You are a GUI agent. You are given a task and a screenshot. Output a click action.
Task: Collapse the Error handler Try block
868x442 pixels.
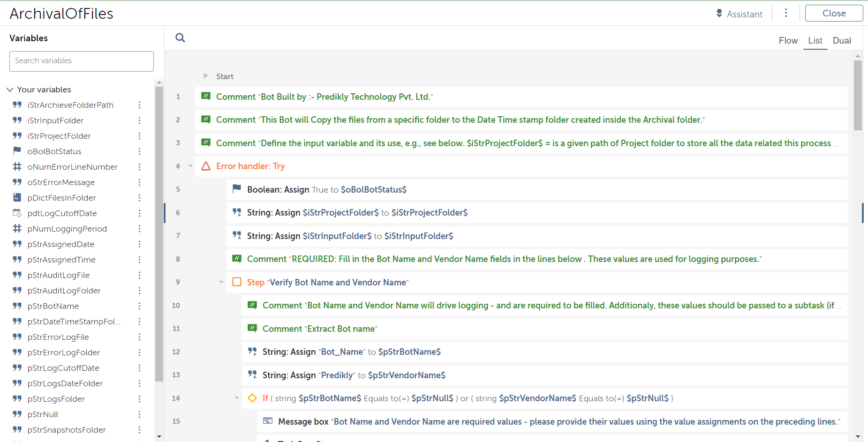point(190,166)
